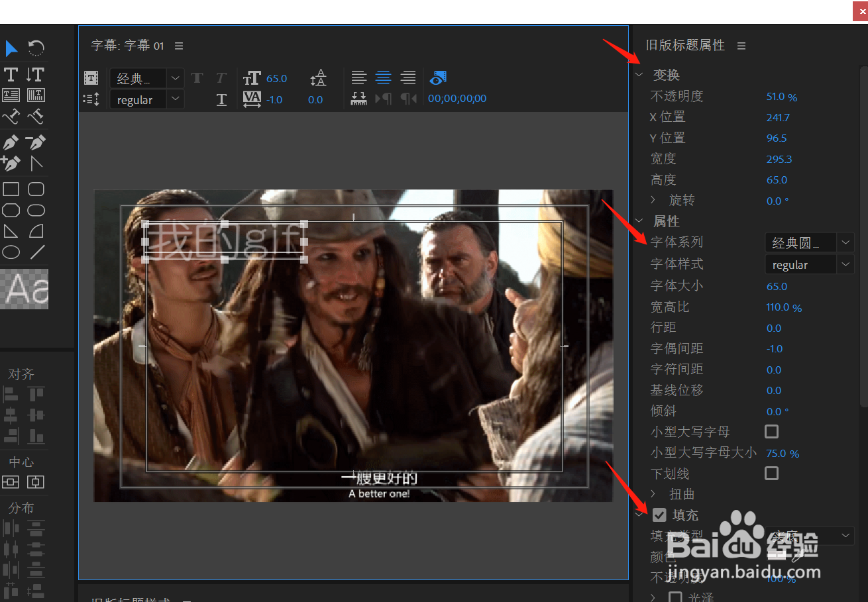Toggle underline T button in toolbar

pos(221,99)
